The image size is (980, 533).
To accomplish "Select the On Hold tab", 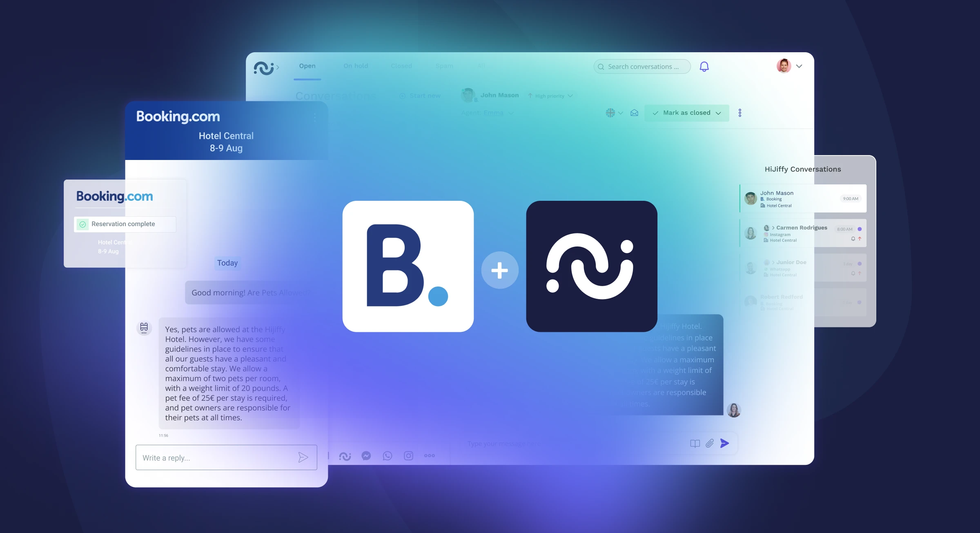I will [x=356, y=66].
